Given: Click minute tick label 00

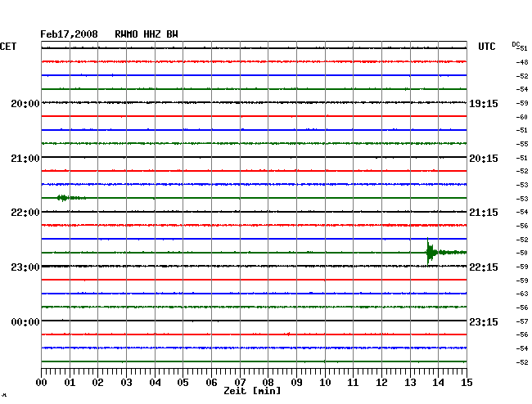Looking at the screenshot, I should [x=42, y=382].
